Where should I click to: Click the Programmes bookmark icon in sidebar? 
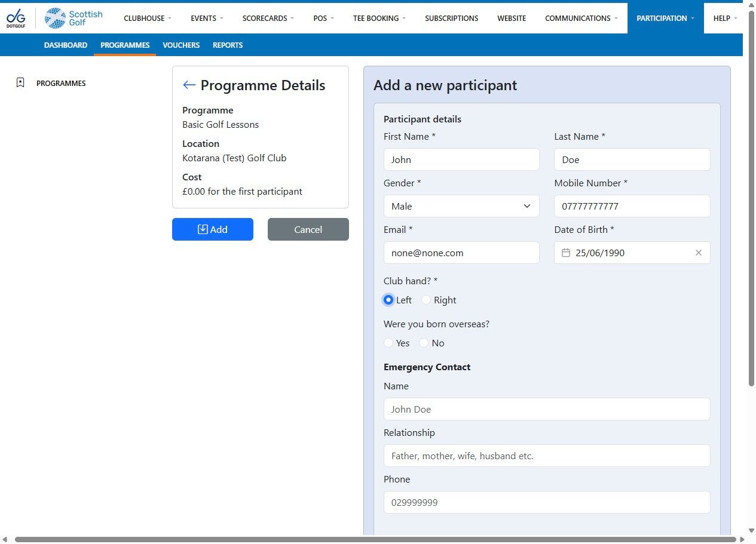pos(20,83)
